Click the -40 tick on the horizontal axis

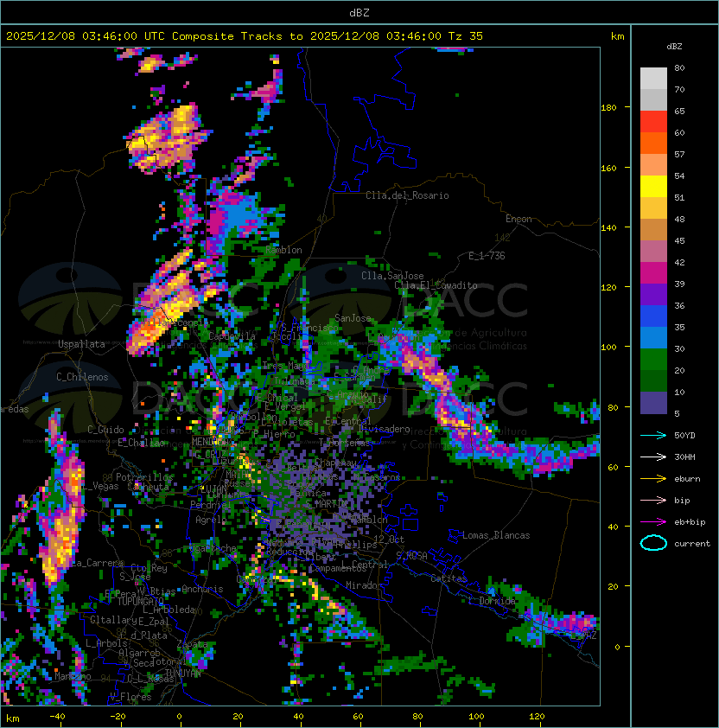click(x=58, y=717)
